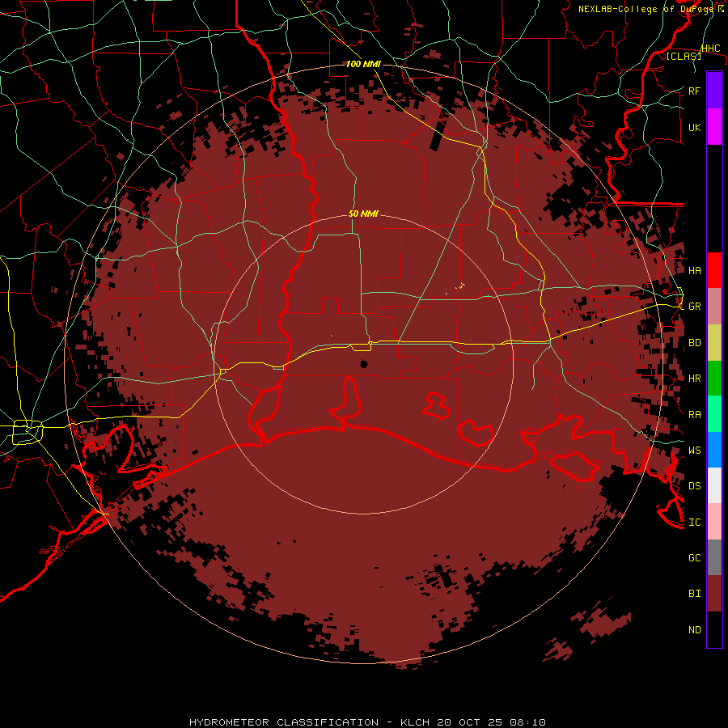Click the RA legend label
Viewport: 728px width, 728px height.
pyautogui.click(x=695, y=415)
